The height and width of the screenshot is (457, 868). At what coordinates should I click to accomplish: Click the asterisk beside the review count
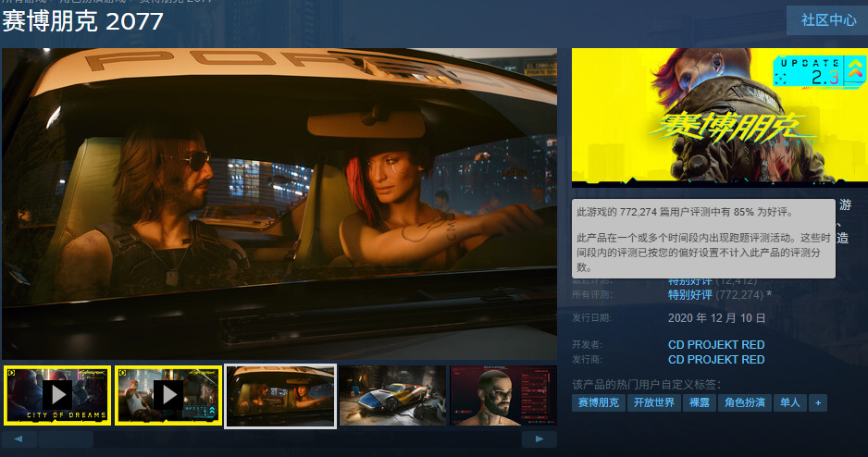[769, 295]
